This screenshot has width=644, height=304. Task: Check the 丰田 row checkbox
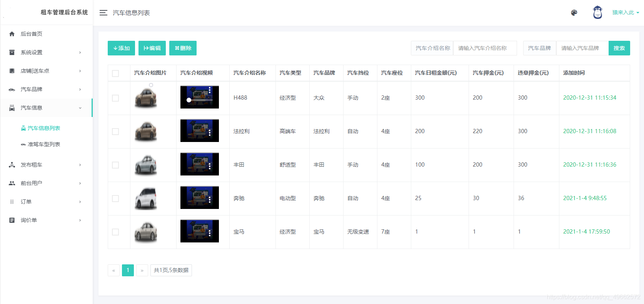click(115, 165)
